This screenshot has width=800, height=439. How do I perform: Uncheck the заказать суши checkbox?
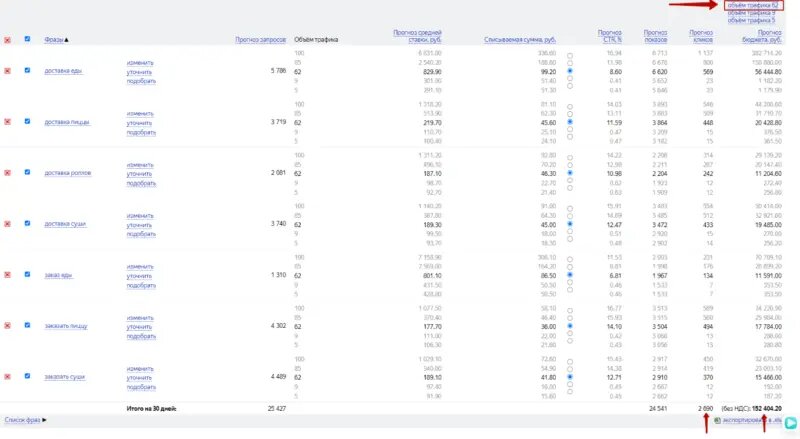[x=27, y=376]
